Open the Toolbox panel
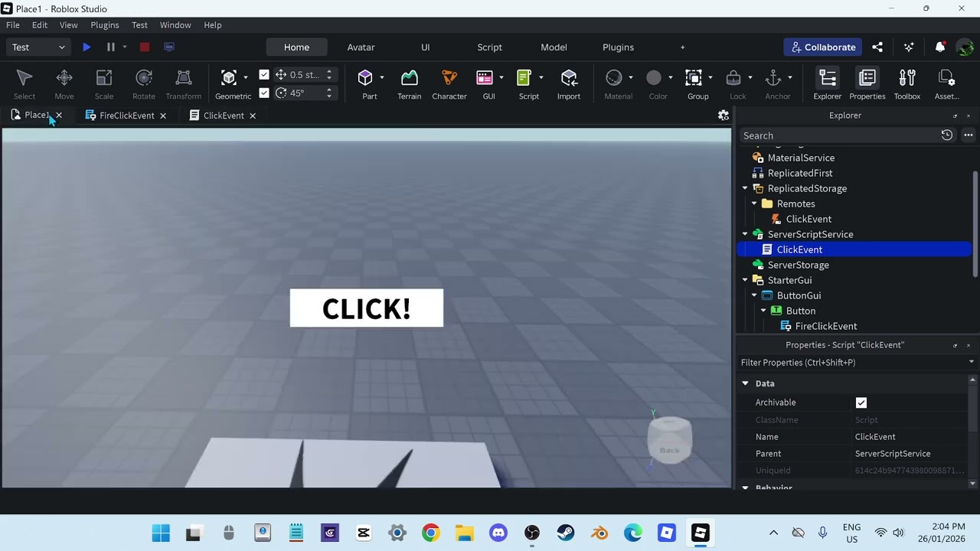The width and height of the screenshot is (980, 551). pos(907,84)
